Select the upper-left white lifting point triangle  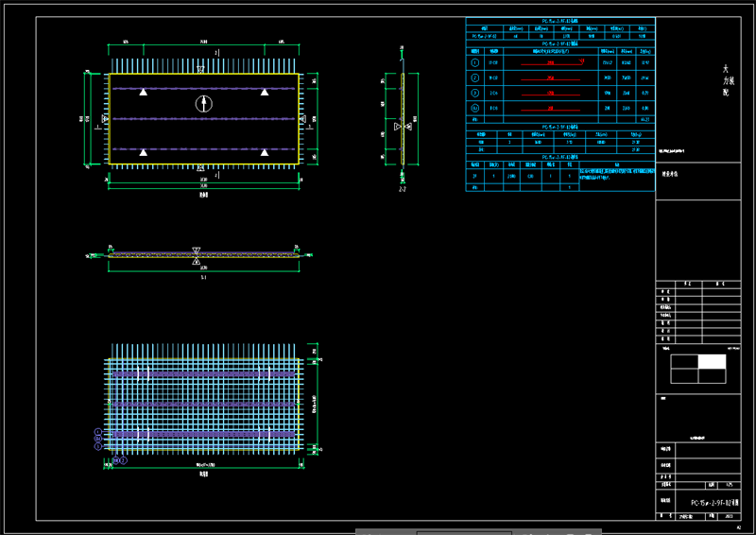click(144, 92)
